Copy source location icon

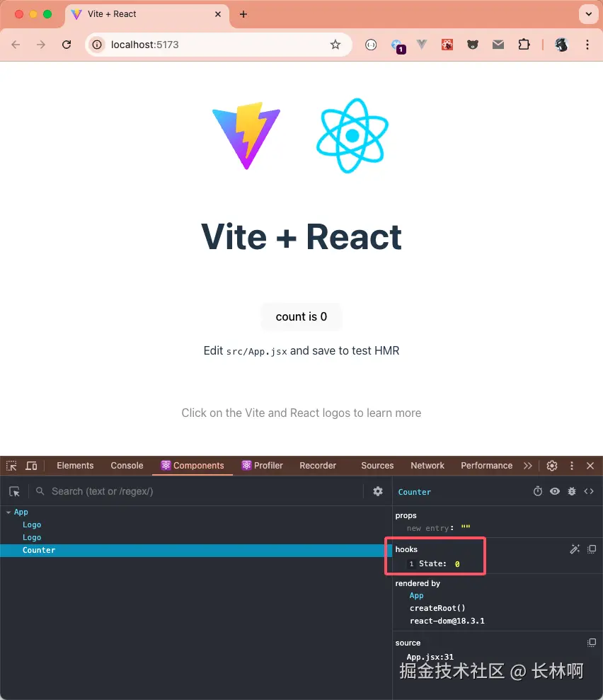(x=592, y=643)
